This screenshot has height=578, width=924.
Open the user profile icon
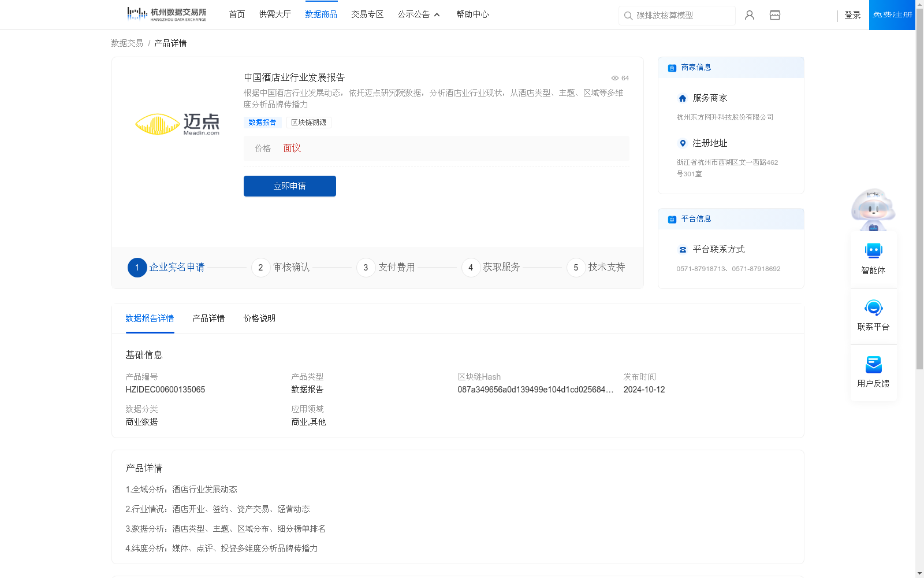pos(750,15)
